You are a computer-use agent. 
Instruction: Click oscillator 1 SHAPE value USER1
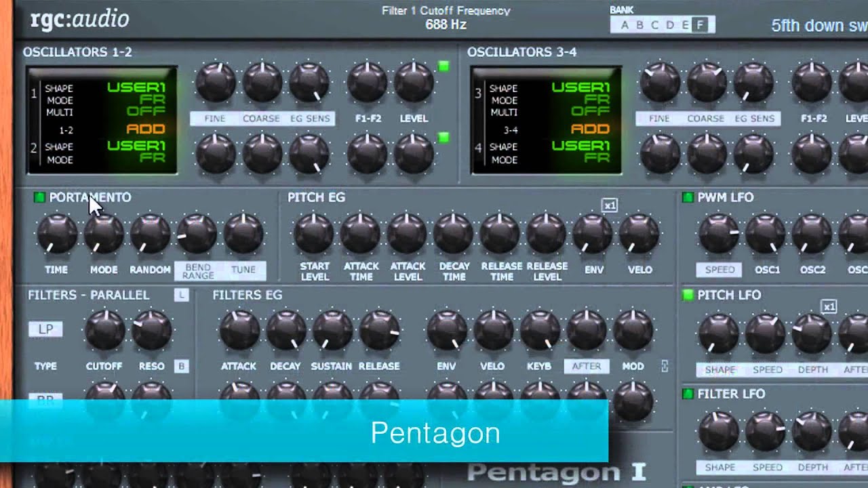(x=136, y=87)
